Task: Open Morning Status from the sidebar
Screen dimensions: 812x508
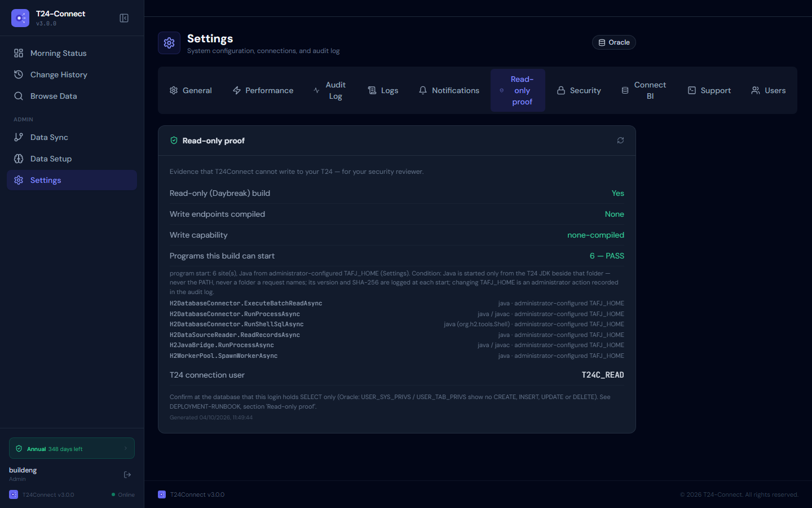Action: pos(72,53)
